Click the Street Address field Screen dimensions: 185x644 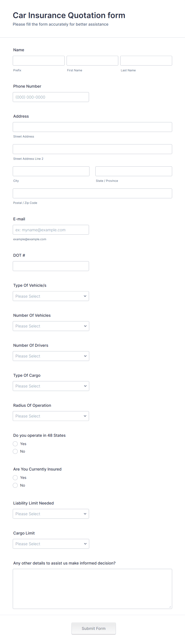click(92, 127)
